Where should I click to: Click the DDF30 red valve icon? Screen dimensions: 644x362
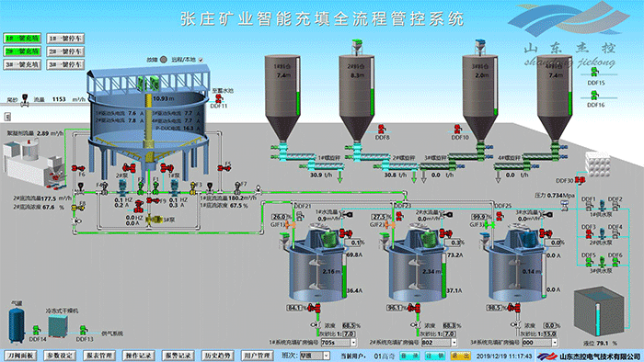pyautogui.click(x=580, y=180)
